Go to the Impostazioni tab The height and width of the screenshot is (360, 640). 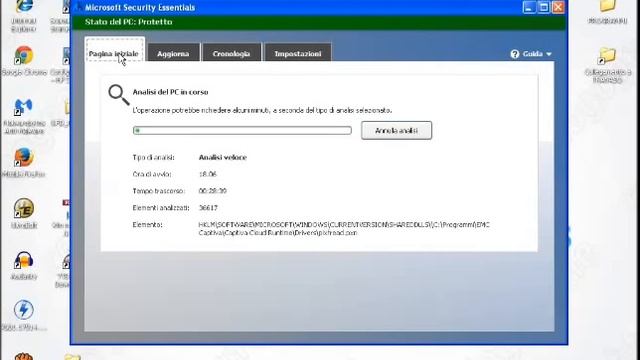click(x=298, y=53)
